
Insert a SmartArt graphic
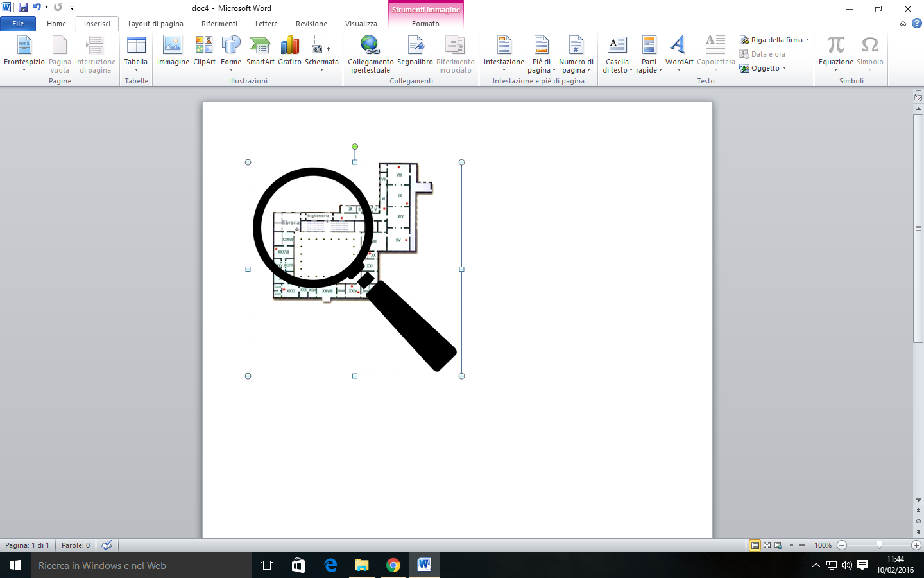[x=260, y=51]
